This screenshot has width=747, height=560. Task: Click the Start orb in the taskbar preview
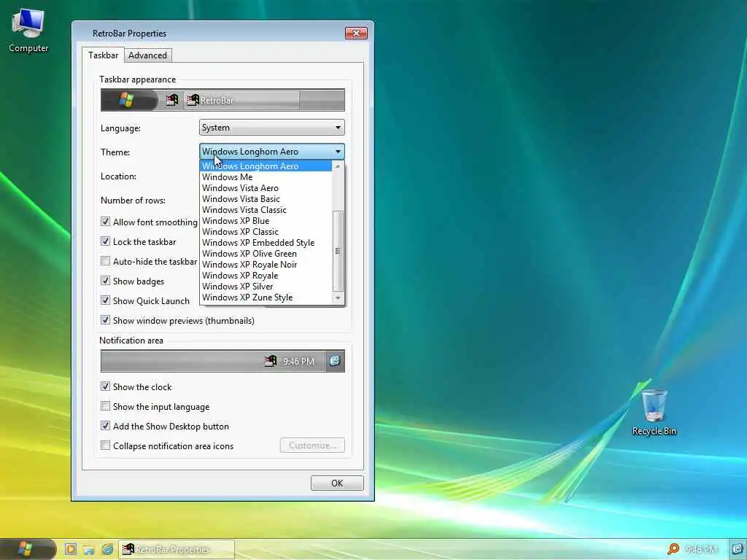pyautogui.click(x=127, y=100)
